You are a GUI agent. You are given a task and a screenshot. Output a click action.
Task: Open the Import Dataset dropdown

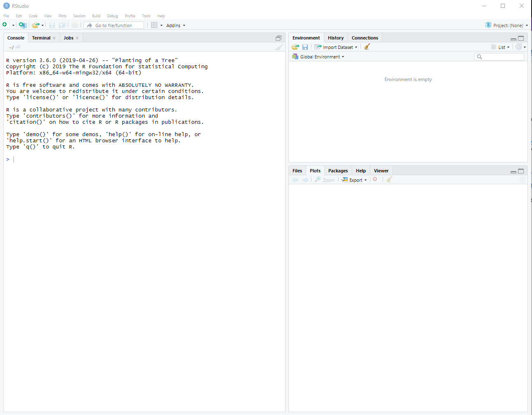click(x=336, y=47)
